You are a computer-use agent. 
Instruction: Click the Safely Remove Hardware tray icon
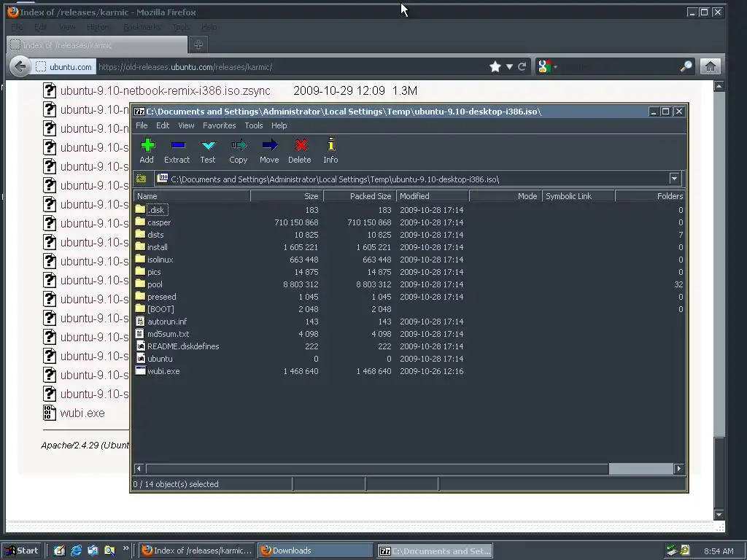pyautogui.click(x=672, y=551)
